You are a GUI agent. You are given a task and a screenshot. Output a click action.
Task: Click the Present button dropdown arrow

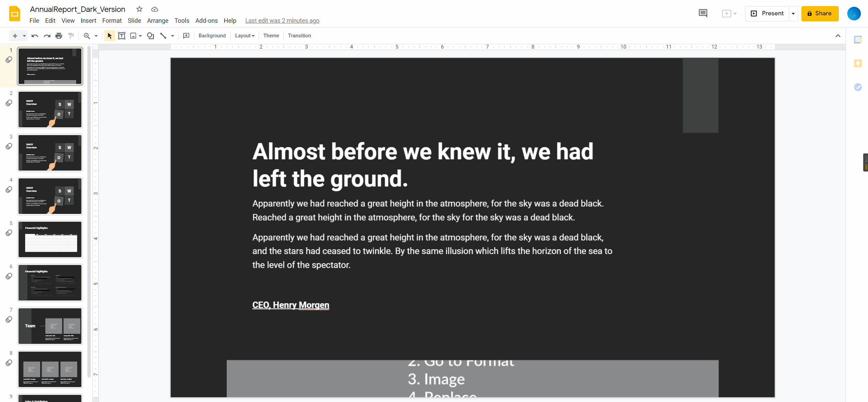tap(793, 13)
